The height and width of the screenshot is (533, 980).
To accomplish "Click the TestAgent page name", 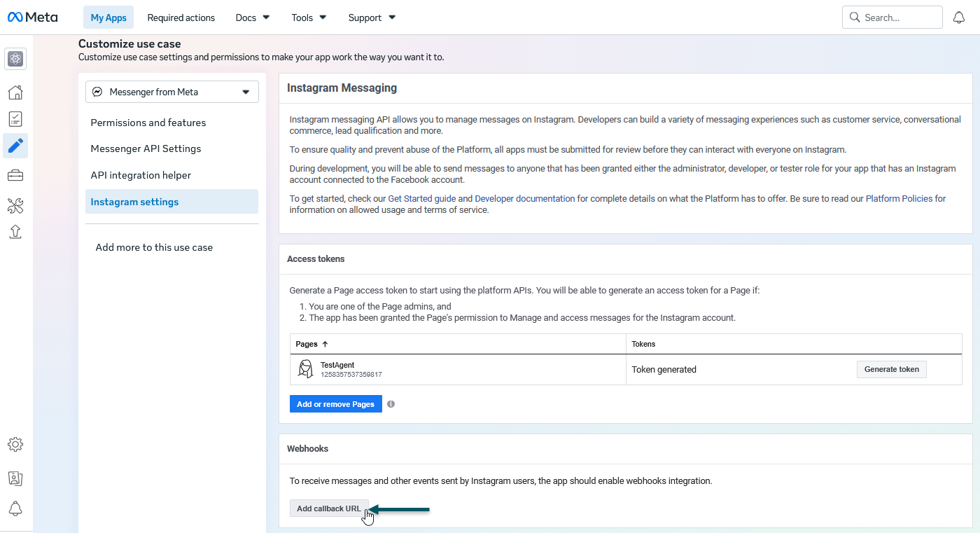I will [x=337, y=365].
